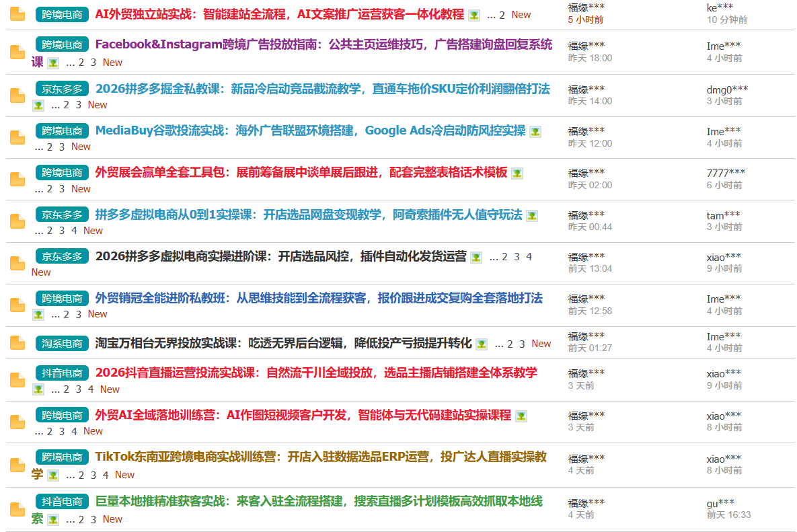Open TikTok东南亚跨境电商实战训练营 thread title
797x532 pixels.
pyautogui.click(x=289, y=465)
